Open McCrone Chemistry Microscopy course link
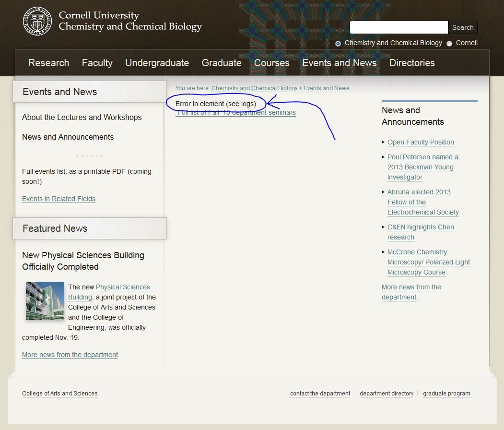This screenshot has height=430, width=504. tap(428, 262)
